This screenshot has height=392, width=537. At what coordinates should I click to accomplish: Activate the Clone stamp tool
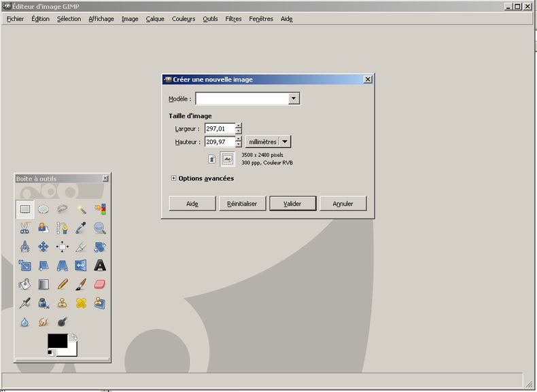62,303
